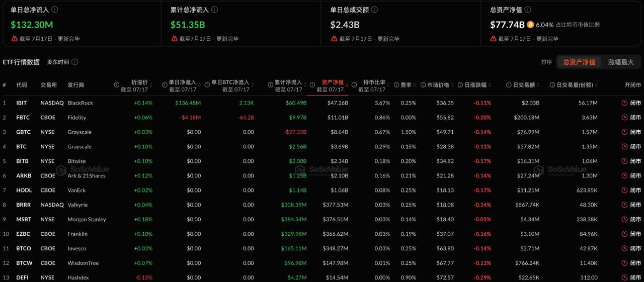Click the info icon before 累计净流入 column
The image size is (644, 282).
tap(270, 85)
